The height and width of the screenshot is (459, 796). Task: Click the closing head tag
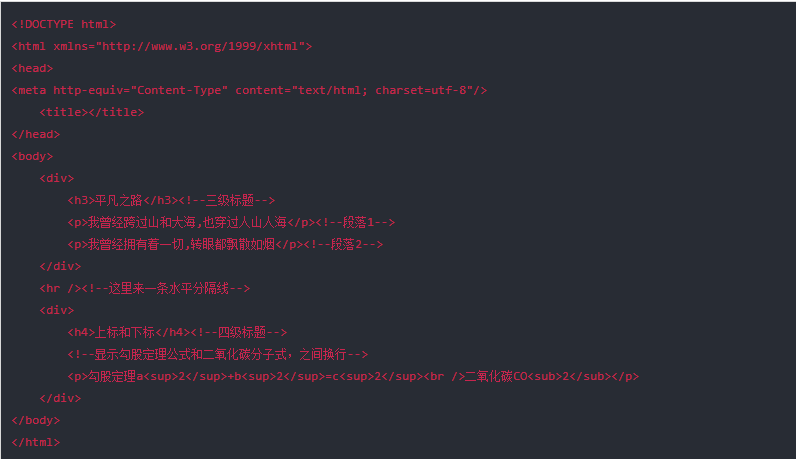point(36,135)
